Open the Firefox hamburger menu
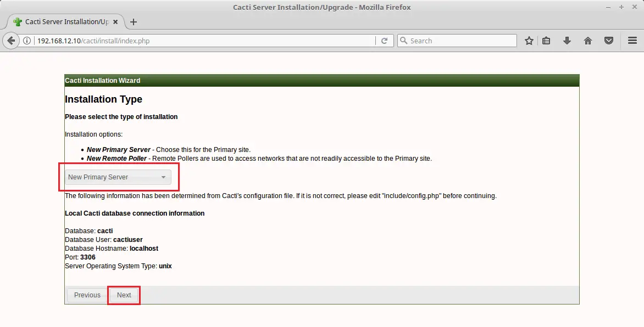Image resolution: width=644 pixels, height=327 pixels. pyautogui.click(x=632, y=40)
